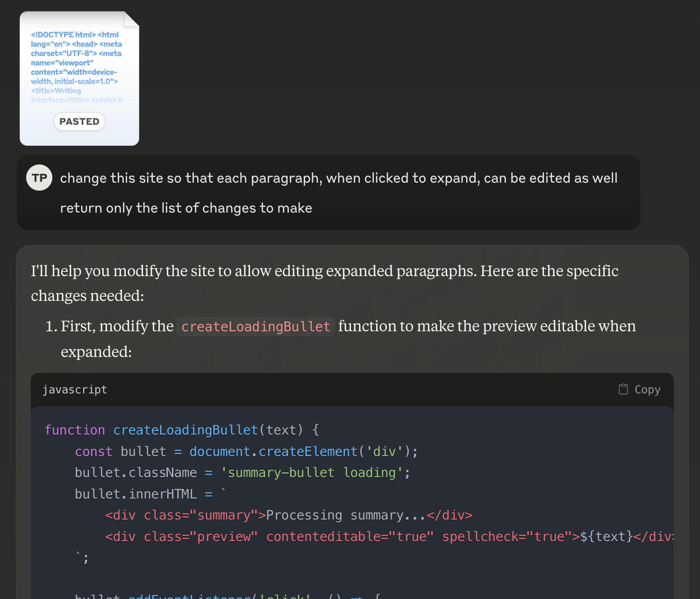The width and height of the screenshot is (700, 599).
Task: Click the line 'return only the list of changes to make'
Action: pos(186,208)
